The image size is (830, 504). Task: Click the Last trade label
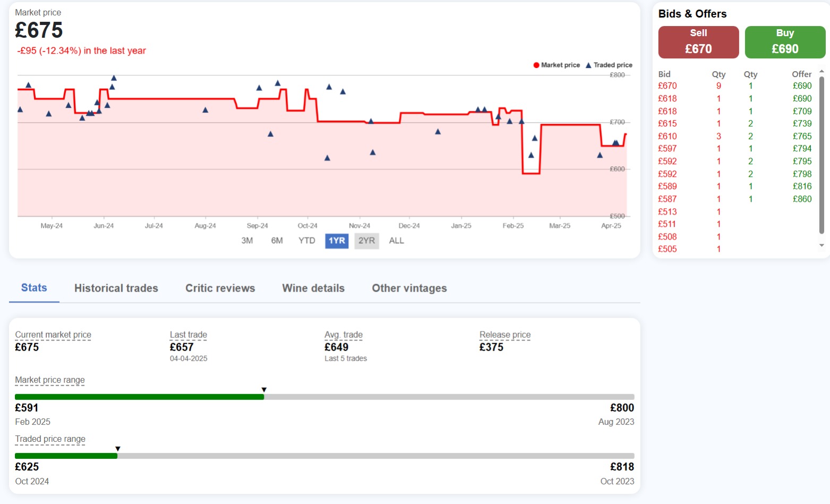click(189, 335)
